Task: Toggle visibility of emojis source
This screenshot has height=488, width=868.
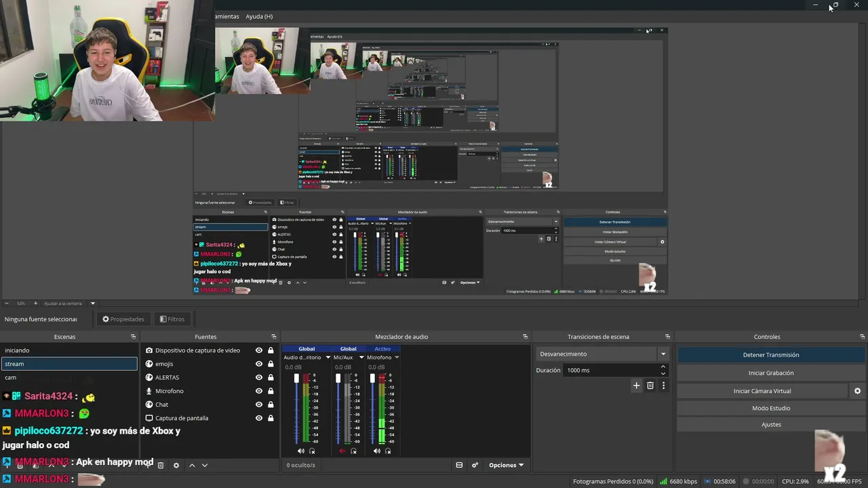Action: [258, 364]
